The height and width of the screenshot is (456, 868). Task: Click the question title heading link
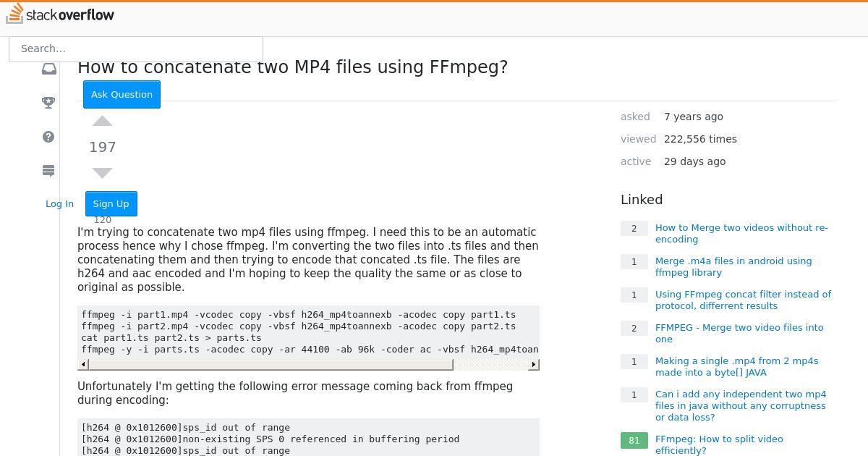click(292, 67)
